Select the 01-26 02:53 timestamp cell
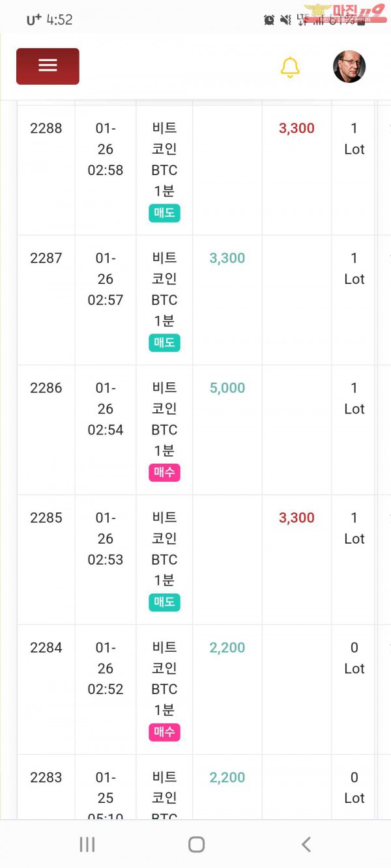The height and width of the screenshot is (868, 391). 106,539
